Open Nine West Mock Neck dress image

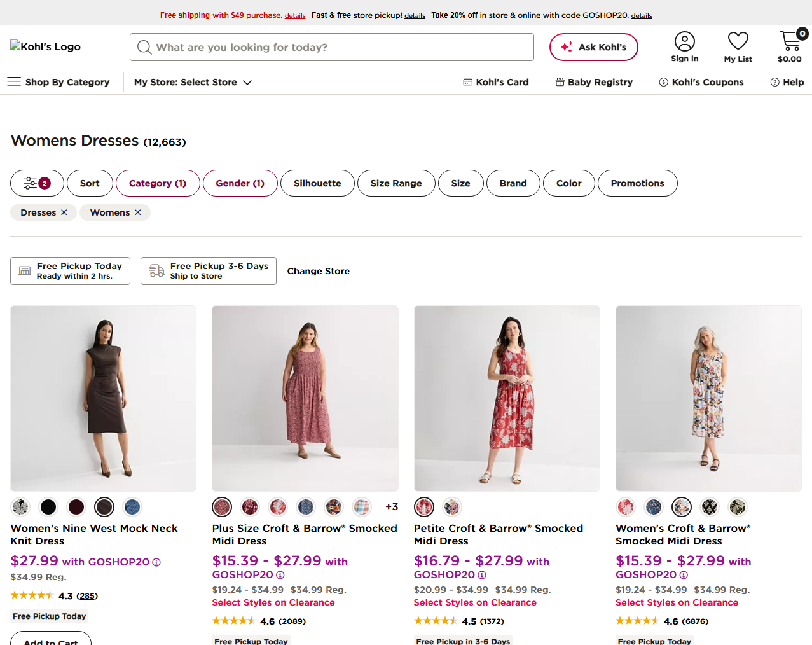point(104,399)
